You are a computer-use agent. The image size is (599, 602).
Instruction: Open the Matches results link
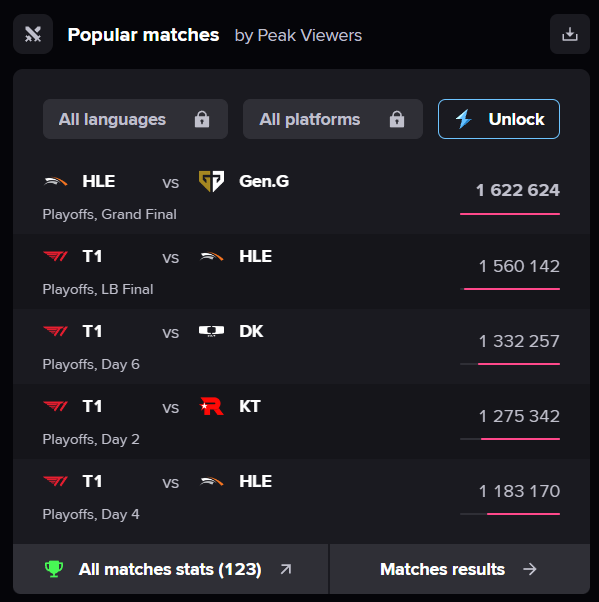(x=460, y=569)
